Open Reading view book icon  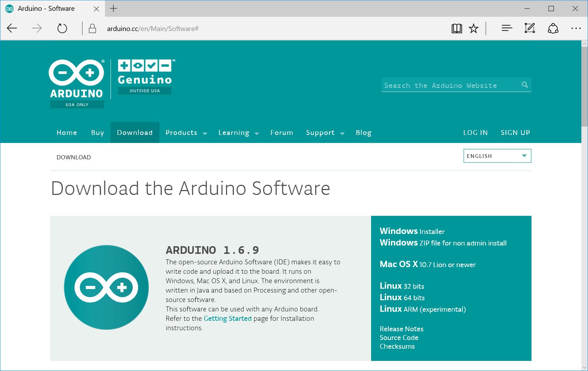457,28
